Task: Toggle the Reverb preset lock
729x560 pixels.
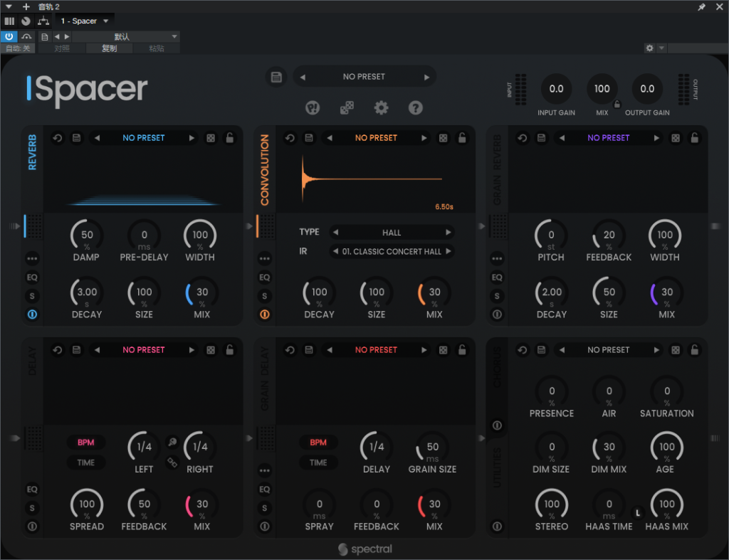Action: 230,137
